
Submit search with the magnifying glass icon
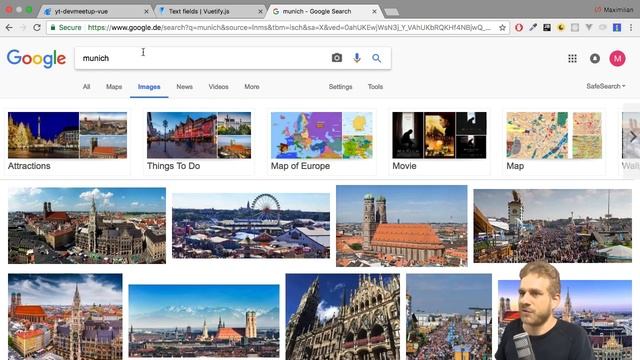(x=376, y=58)
